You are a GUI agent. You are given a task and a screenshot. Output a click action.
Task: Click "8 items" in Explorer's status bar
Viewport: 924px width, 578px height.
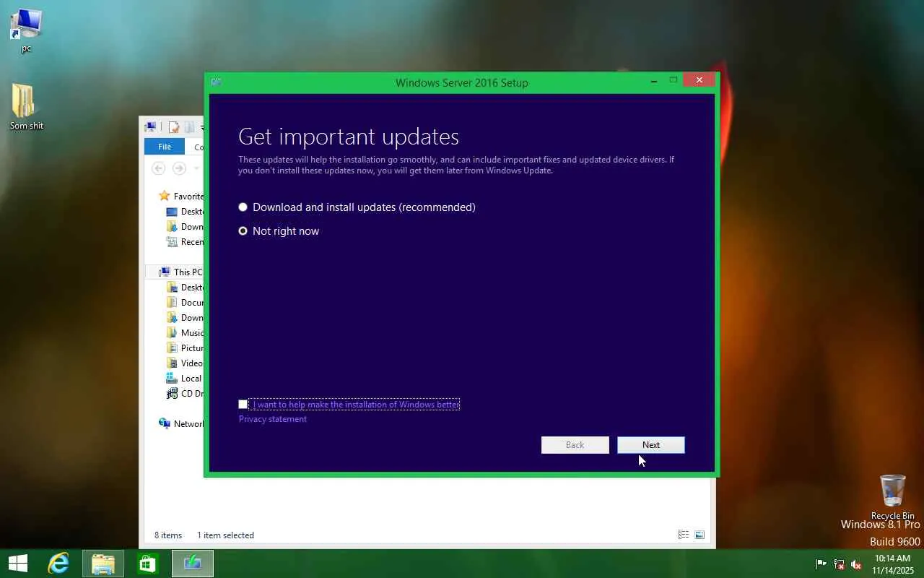(168, 535)
